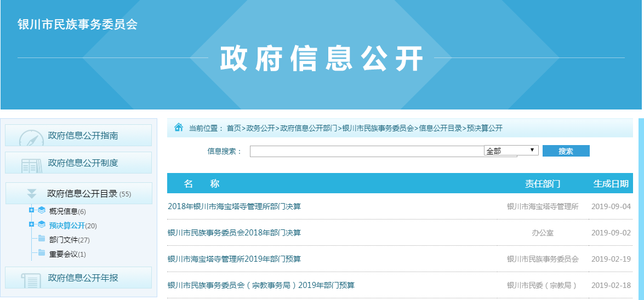Expand the 概况信息 tree node with plus box
The image size is (644, 300).
[31, 210]
